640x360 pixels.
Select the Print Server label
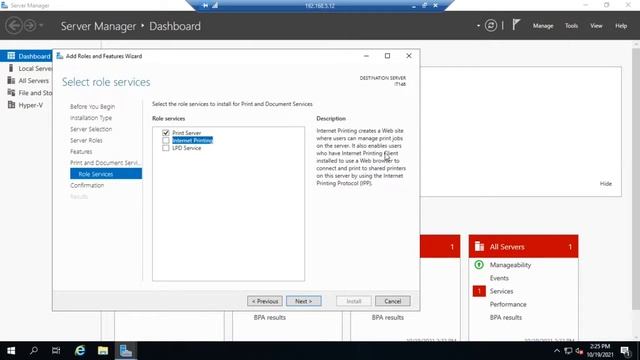tap(187, 133)
